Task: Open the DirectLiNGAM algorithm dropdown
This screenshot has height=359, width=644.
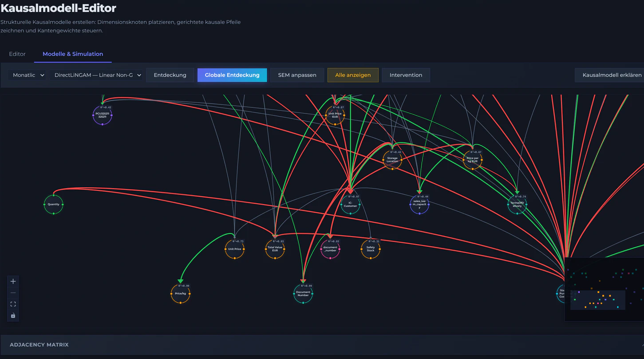Action: coord(98,75)
